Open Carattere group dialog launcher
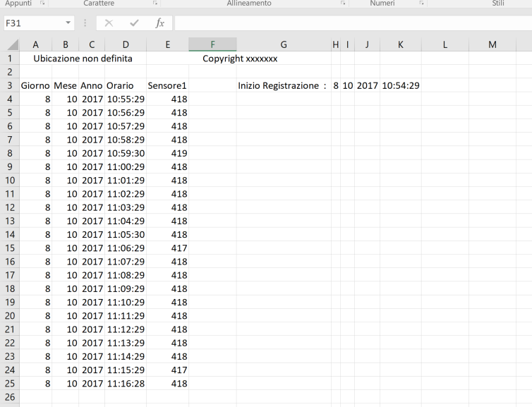This screenshot has width=532, height=407. click(x=155, y=3)
